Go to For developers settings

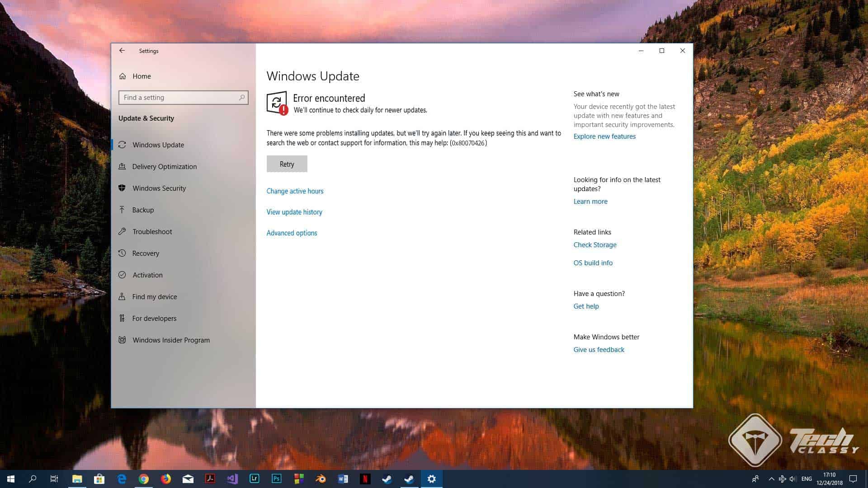click(154, 318)
